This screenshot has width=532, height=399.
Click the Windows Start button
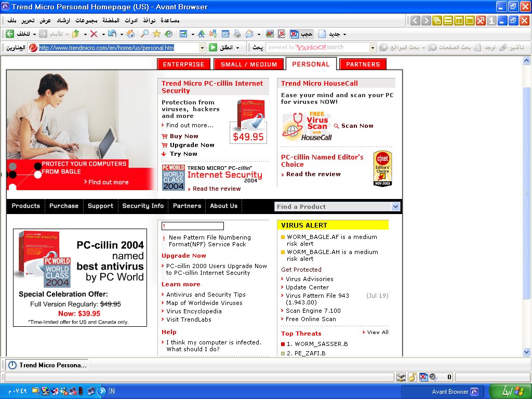(511, 392)
